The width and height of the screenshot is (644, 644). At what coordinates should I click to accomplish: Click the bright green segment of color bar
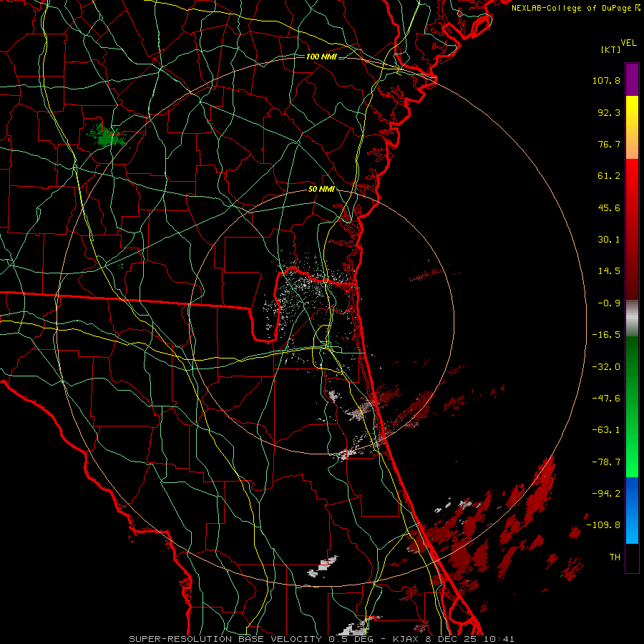click(632, 406)
